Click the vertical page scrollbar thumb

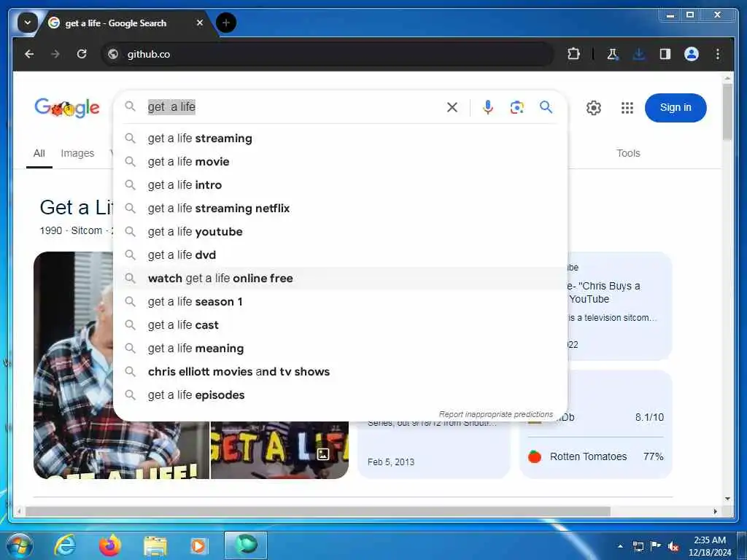[x=727, y=112]
